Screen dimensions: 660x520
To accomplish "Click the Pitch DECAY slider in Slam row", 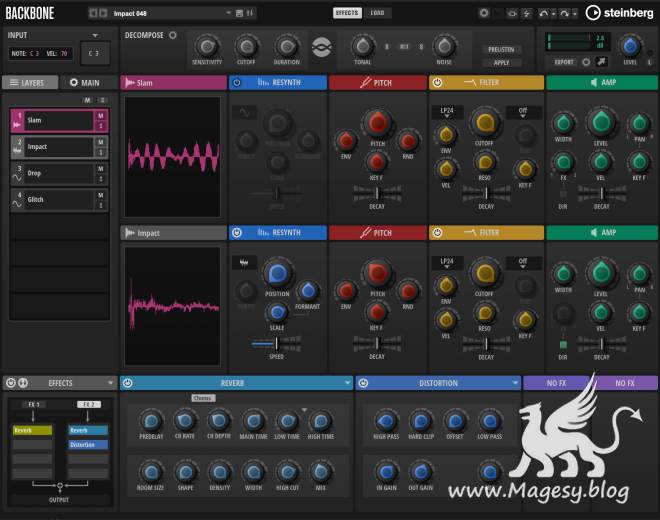I will click(x=377, y=193).
